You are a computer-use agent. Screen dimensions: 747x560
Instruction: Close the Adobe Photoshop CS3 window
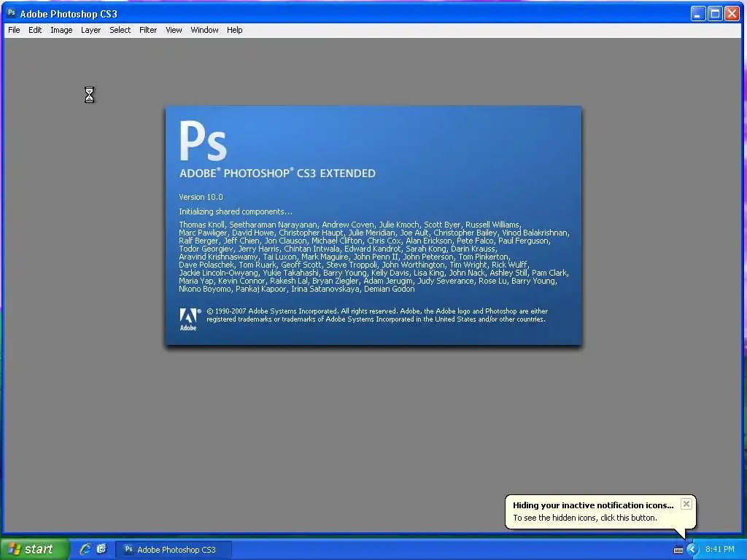pyautogui.click(x=732, y=13)
